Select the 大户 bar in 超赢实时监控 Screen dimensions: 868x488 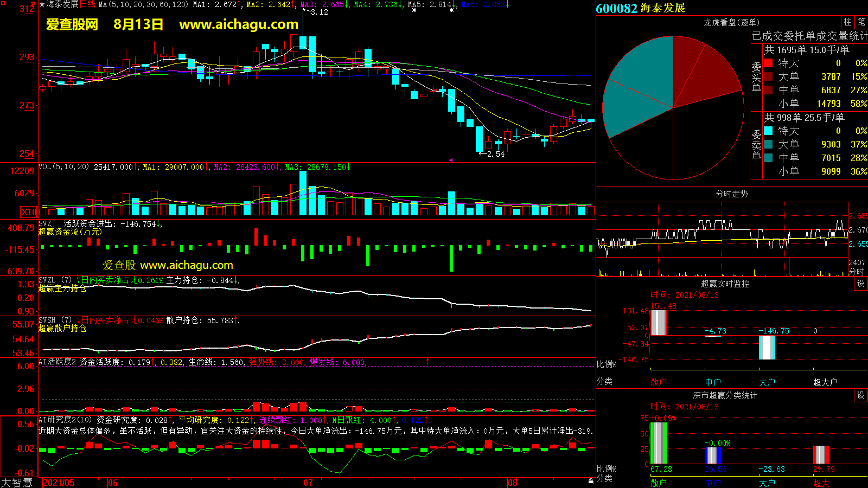[767, 348]
